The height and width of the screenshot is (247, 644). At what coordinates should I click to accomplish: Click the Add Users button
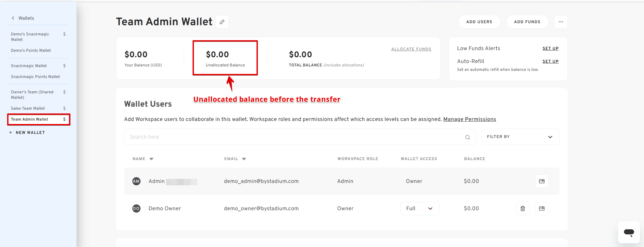click(479, 22)
